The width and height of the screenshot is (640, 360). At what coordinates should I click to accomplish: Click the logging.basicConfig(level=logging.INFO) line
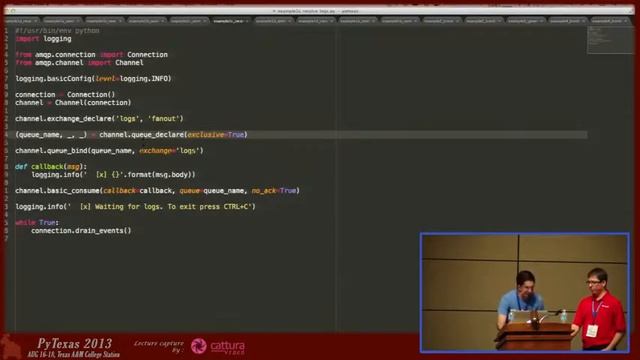pyautogui.click(x=93, y=79)
